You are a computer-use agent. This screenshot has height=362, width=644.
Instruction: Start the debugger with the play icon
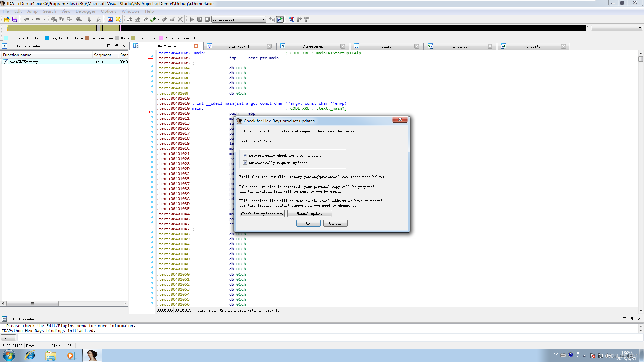(x=192, y=19)
